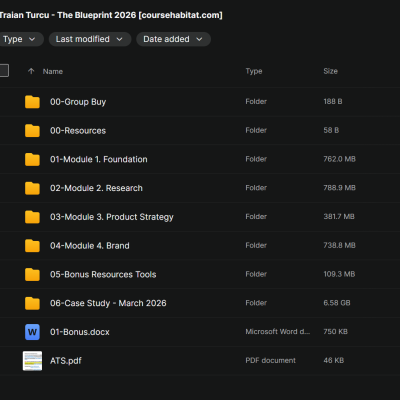The width and height of the screenshot is (400, 400).
Task: Select 04-Module 4. Brand name
Action: click(90, 246)
